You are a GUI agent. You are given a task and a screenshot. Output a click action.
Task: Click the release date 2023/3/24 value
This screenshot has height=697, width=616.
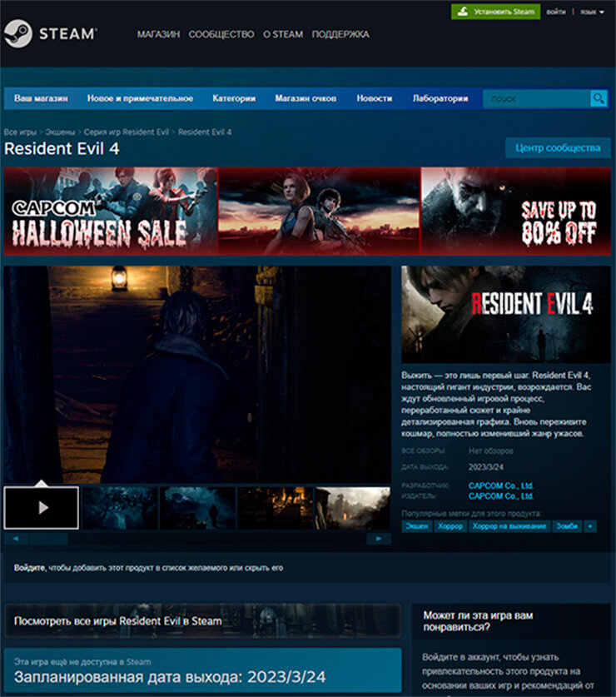[486, 467]
